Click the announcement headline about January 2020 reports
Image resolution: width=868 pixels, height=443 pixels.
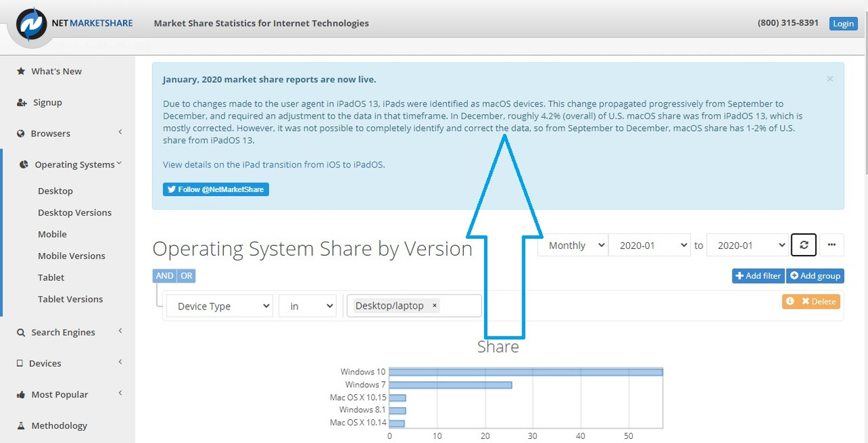pos(269,79)
